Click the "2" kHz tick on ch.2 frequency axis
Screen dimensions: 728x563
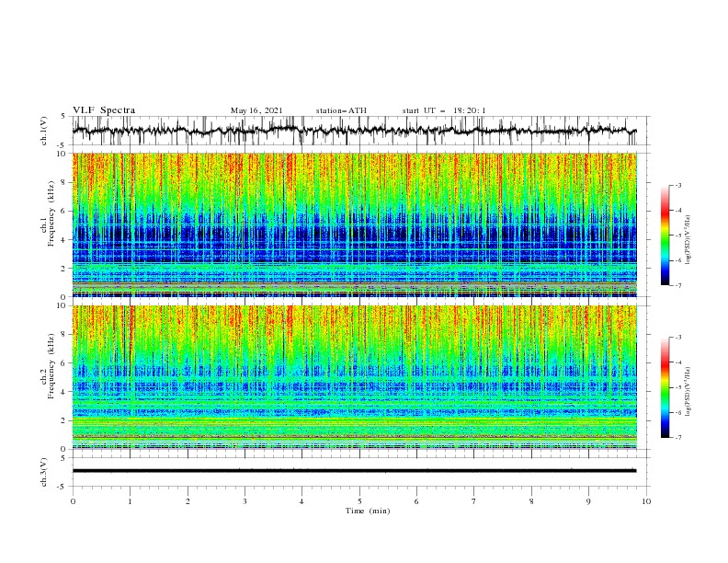point(64,420)
